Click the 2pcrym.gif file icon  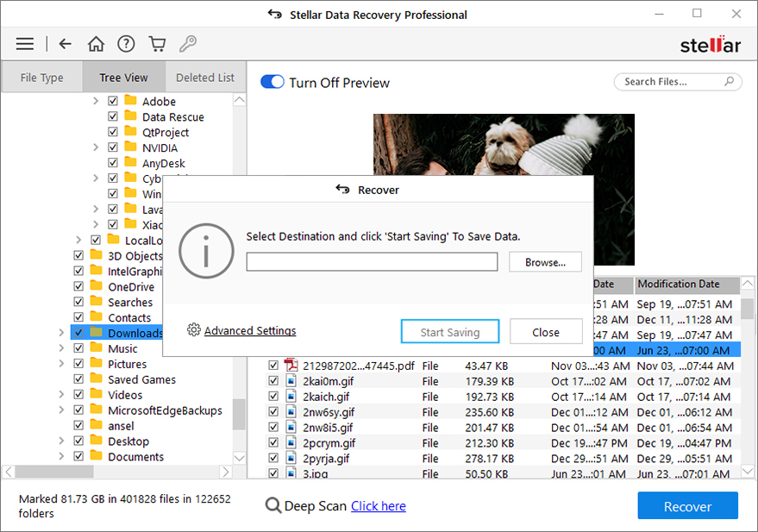291,442
